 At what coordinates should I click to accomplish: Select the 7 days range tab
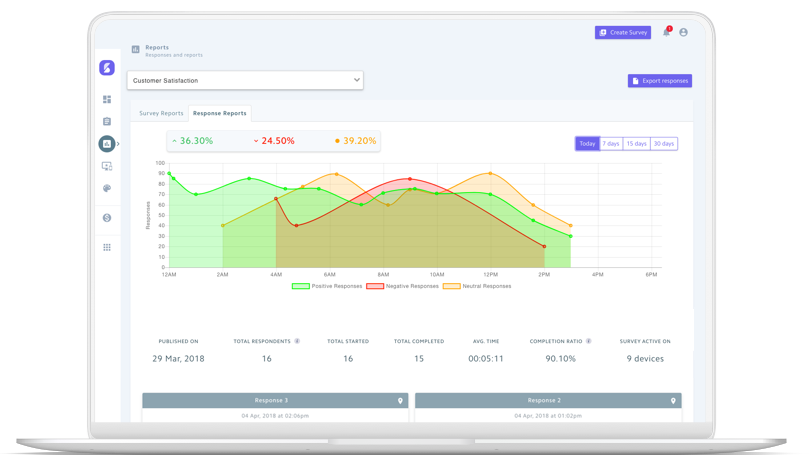(611, 144)
